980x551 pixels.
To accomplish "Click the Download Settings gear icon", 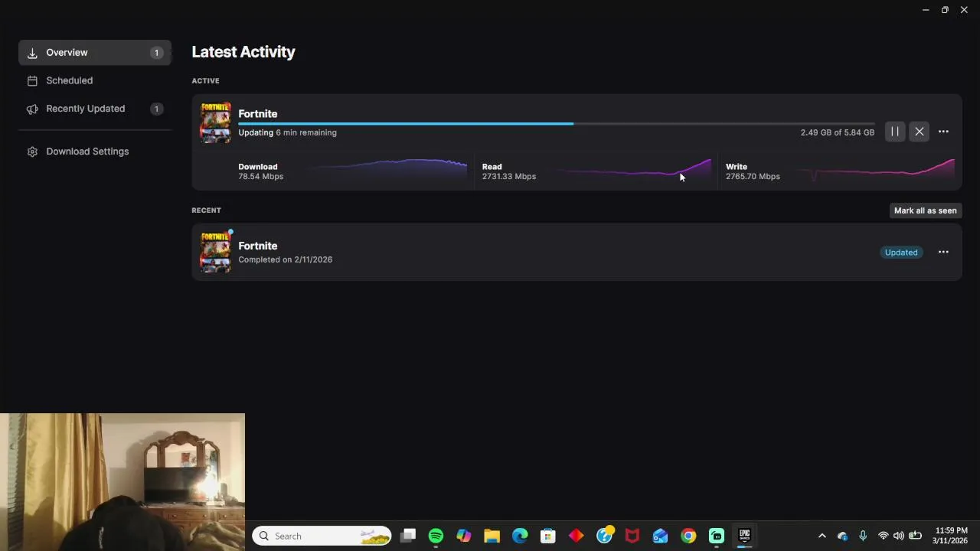I will pos(32,152).
